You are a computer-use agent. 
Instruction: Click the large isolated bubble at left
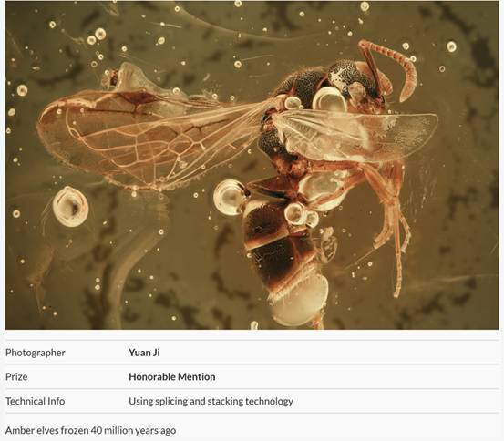point(70,207)
